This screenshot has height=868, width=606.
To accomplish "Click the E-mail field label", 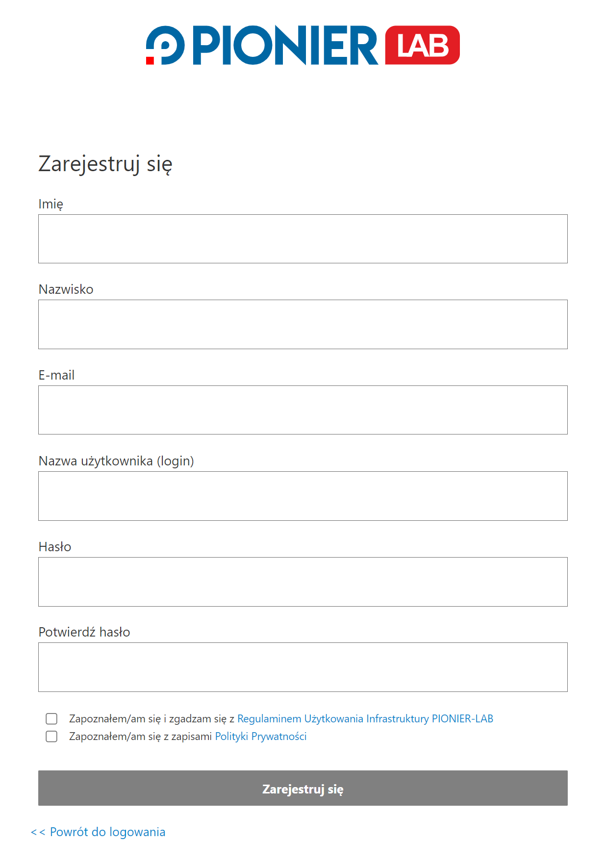I will click(57, 375).
